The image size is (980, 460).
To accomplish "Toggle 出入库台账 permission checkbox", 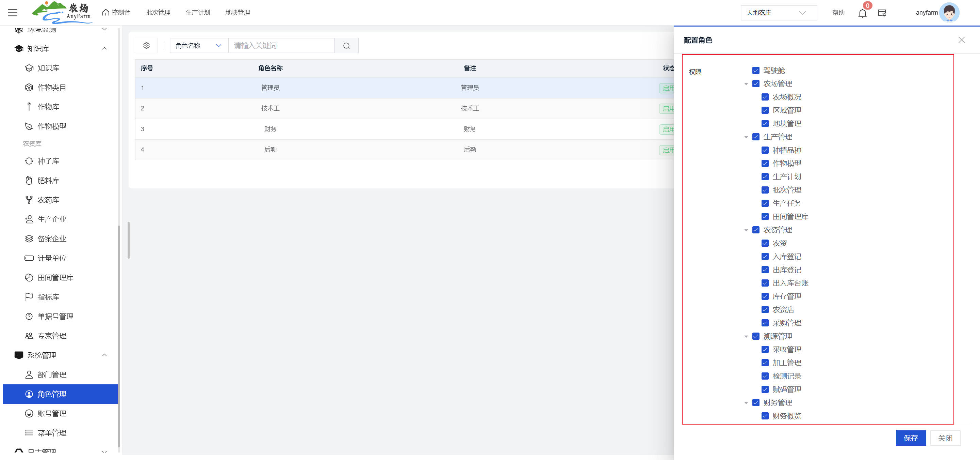I will tap(765, 283).
